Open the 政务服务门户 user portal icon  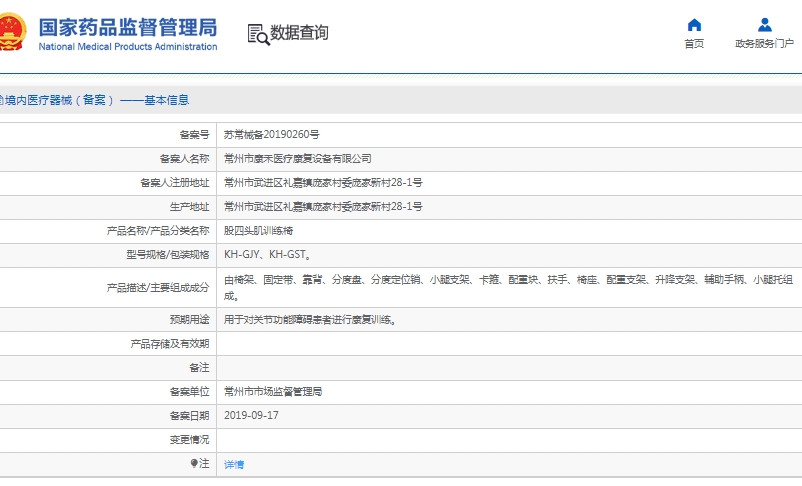tap(765, 25)
